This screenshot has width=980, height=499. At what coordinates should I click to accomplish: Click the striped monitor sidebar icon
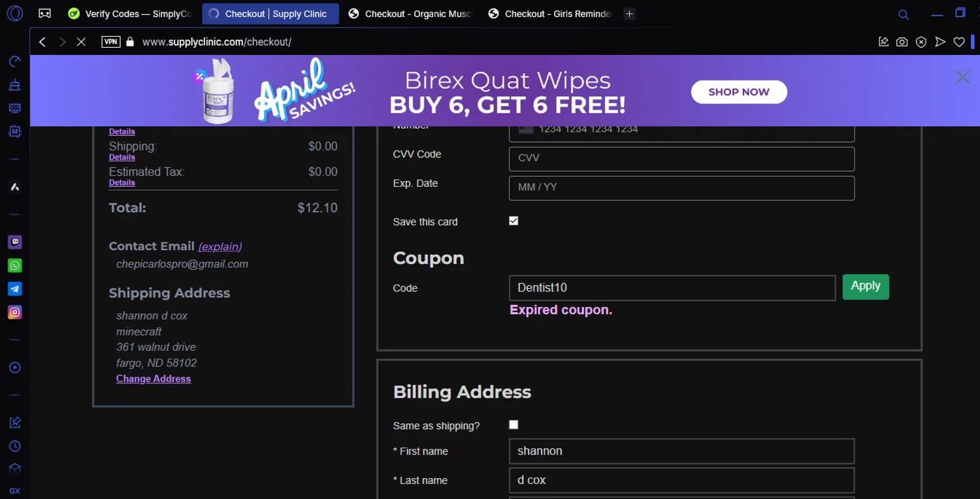(x=15, y=108)
